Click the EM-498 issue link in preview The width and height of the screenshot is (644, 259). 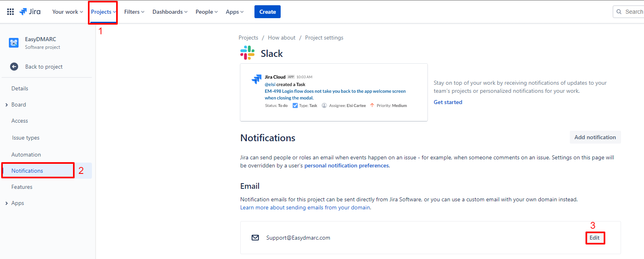335,94
